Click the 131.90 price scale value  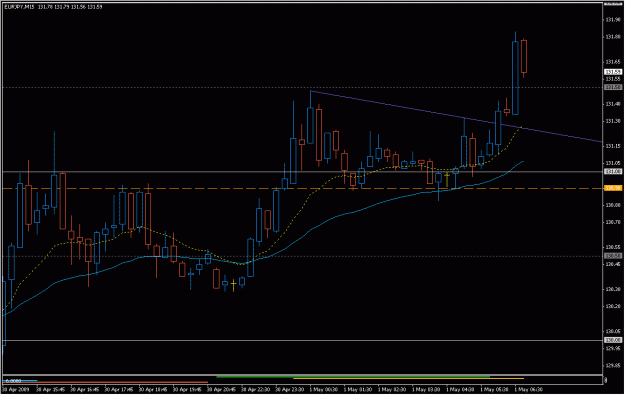[613, 20]
